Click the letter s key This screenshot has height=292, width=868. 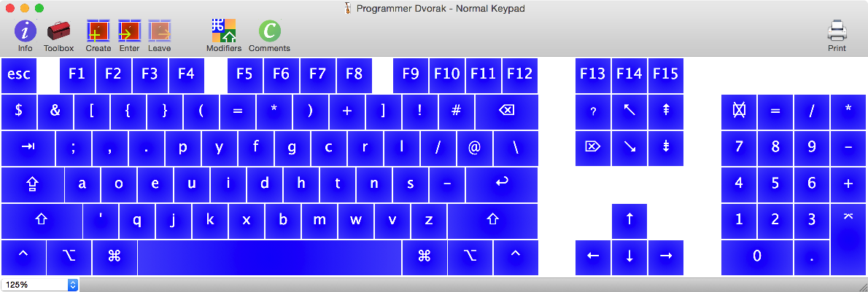point(411,185)
